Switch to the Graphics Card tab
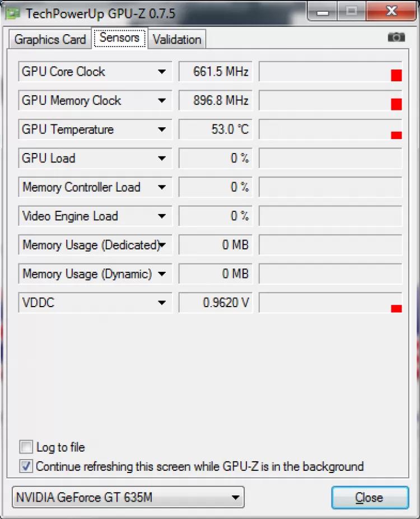This screenshot has width=420, height=519. [50, 39]
